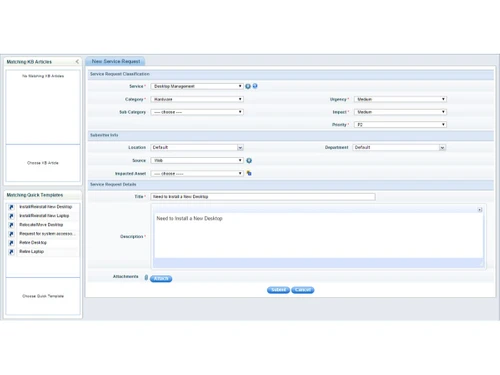Click the Relocate/Move Desktop template icon
This screenshot has height=375, width=500.
pos(11,225)
